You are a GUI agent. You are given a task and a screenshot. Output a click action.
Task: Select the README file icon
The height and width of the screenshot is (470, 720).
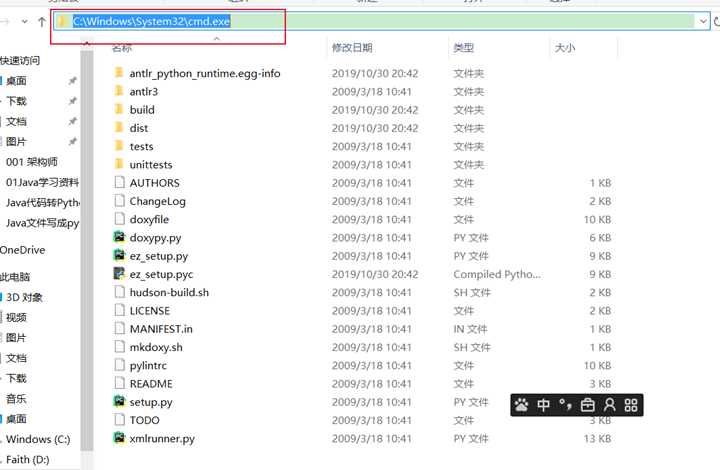click(x=119, y=383)
